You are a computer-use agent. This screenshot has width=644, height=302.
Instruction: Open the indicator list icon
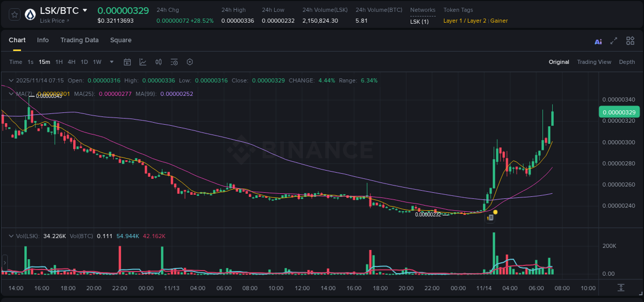tap(174, 62)
